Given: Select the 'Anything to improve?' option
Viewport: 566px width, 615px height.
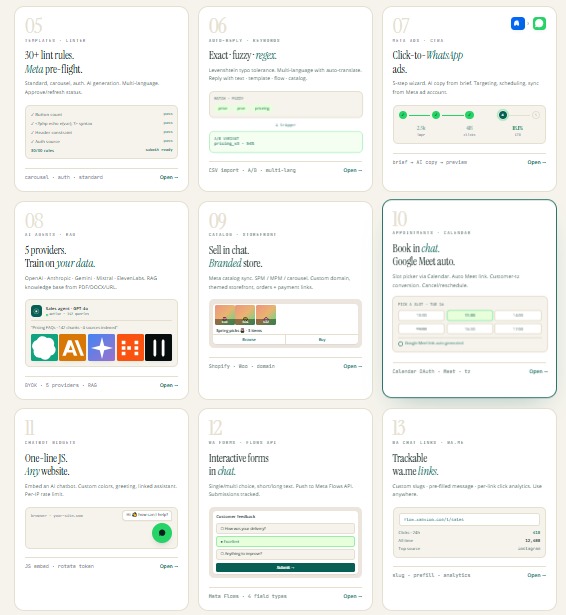Looking at the screenshot, I should coord(285,554).
